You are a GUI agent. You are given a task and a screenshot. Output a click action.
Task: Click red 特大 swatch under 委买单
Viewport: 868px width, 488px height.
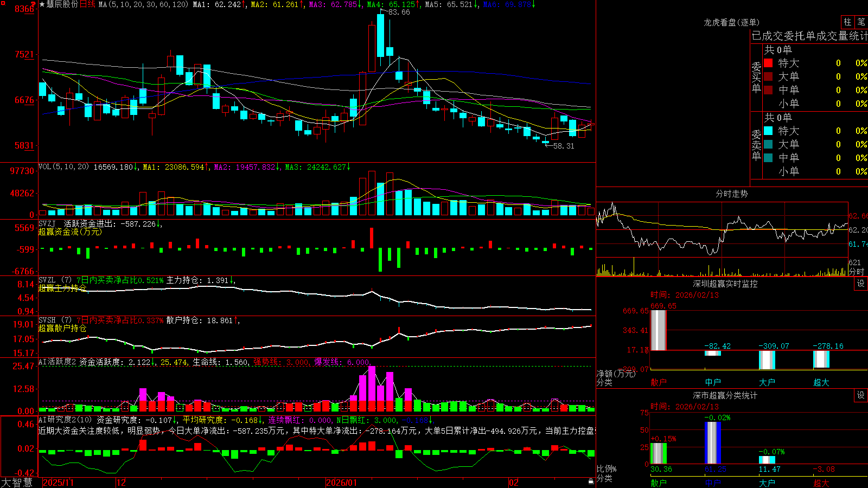[768, 63]
